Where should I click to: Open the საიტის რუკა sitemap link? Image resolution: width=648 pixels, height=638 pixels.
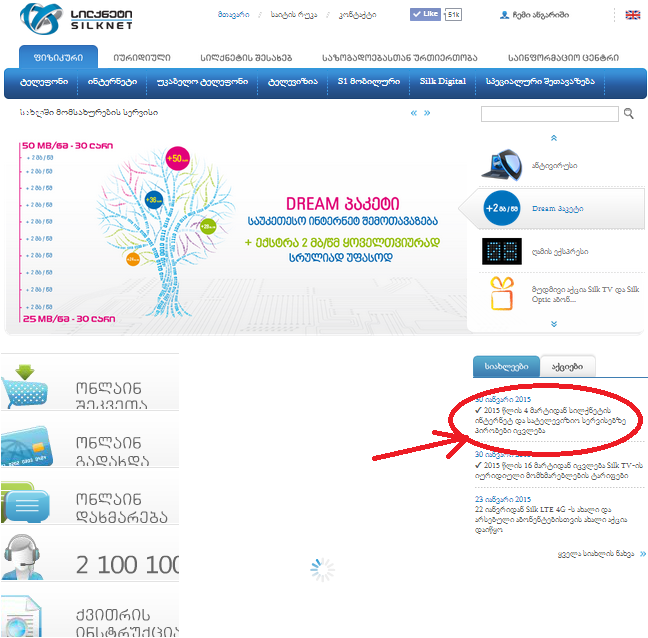click(x=294, y=15)
